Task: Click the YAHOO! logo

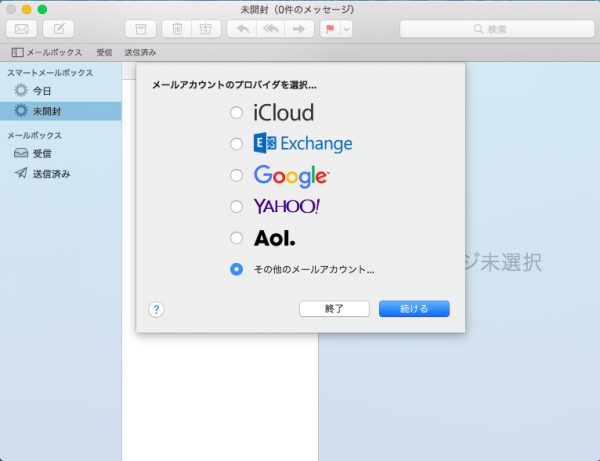Action: point(287,206)
